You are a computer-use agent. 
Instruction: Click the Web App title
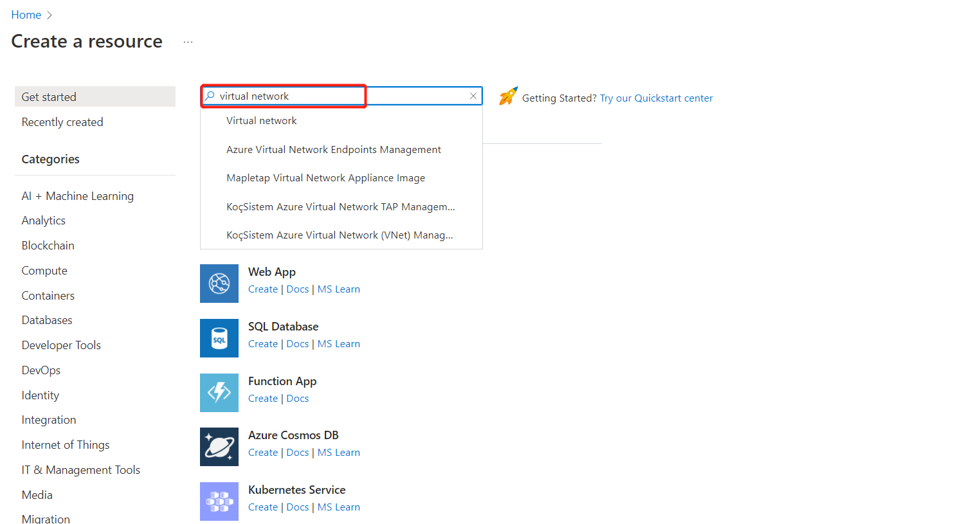point(272,272)
